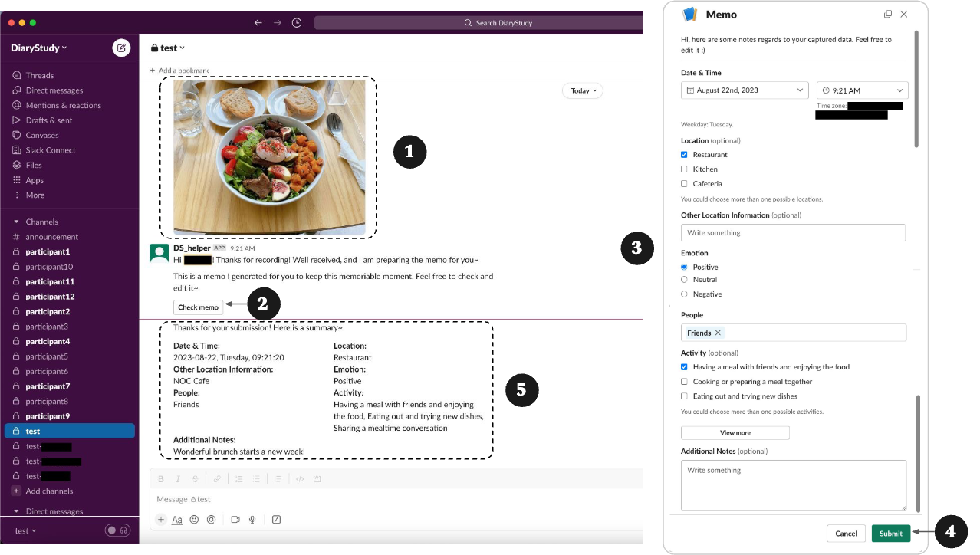Click the slash shortcuts icon
Viewport: 980px width, 555px height.
277,519
